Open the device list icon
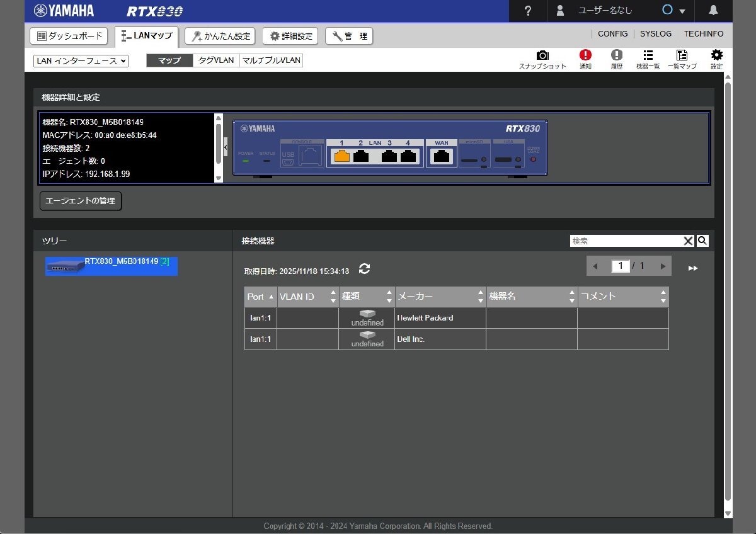The width and height of the screenshot is (756, 534). point(648,56)
